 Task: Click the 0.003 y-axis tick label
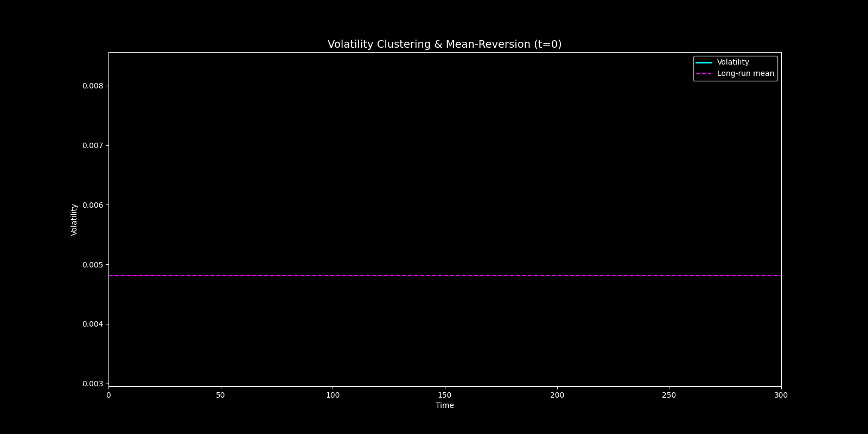coord(92,384)
